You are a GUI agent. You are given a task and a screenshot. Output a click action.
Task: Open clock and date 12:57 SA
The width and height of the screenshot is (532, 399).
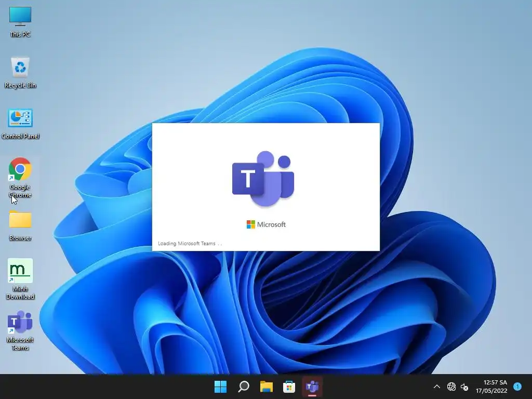coord(491,387)
